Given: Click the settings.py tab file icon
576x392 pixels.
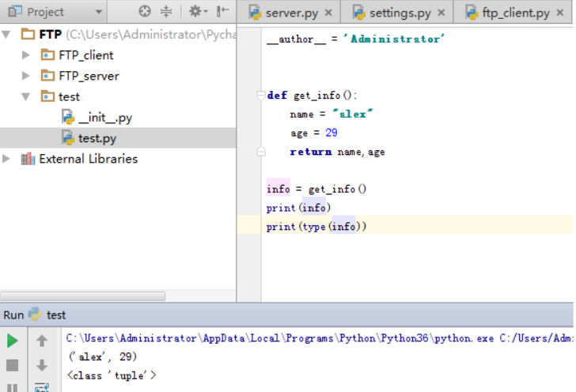Looking at the screenshot, I should (x=359, y=13).
